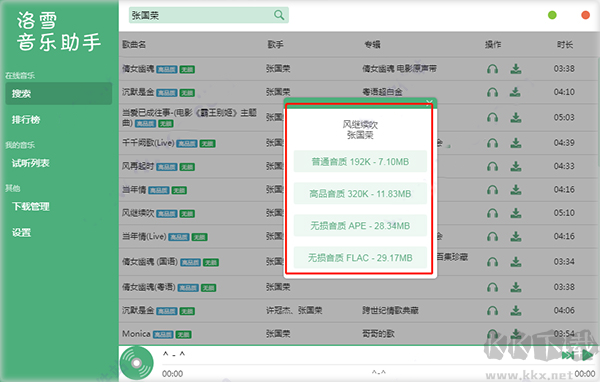Click duration 05:10 of 风继续吹
This screenshot has width=600, height=382.
coord(564,213)
